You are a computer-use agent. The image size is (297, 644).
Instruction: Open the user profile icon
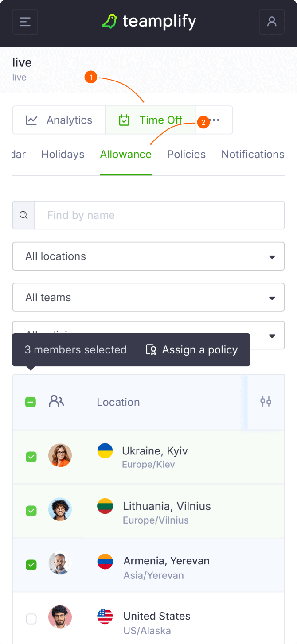tap(272, 22)
